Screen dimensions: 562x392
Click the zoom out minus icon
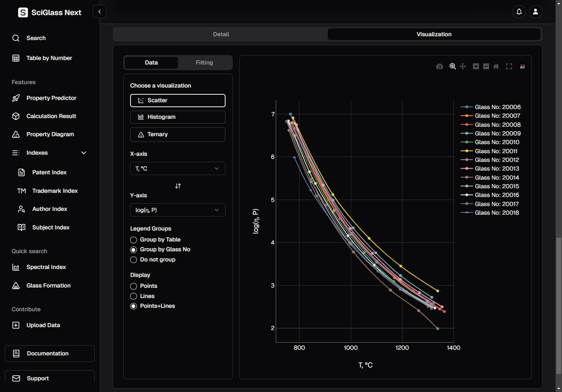pos(486,66)
